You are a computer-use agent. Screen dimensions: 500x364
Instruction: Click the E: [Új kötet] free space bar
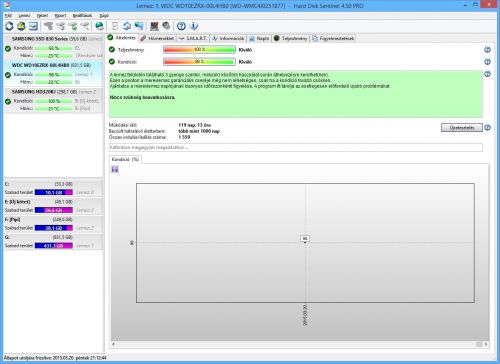[x=54, y=210]
